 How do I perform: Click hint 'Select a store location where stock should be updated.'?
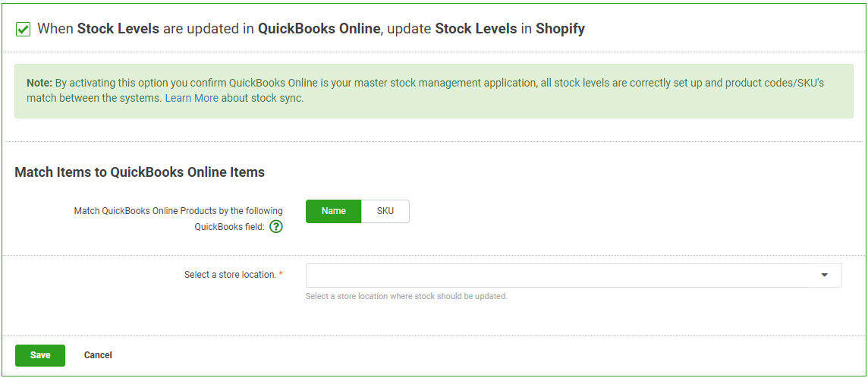tap(407, 296)
